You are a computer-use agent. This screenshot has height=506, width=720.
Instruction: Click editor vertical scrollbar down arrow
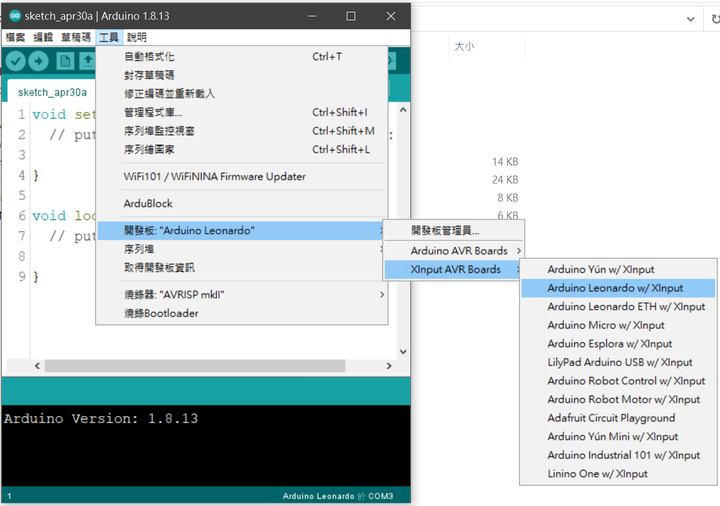click(403, 352)
